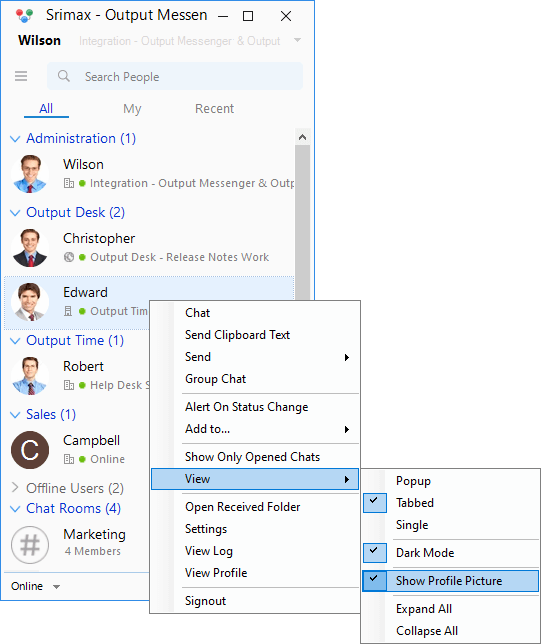The height and width of the screenshot is (644, 541).
Task: Expand the Offline Users group
Action: pos(15,488)
